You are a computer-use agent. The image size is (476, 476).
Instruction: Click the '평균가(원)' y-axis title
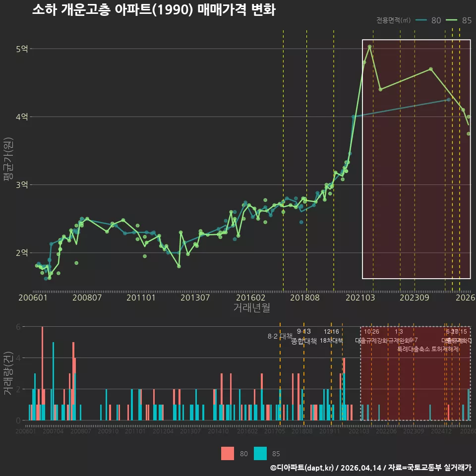8,159
